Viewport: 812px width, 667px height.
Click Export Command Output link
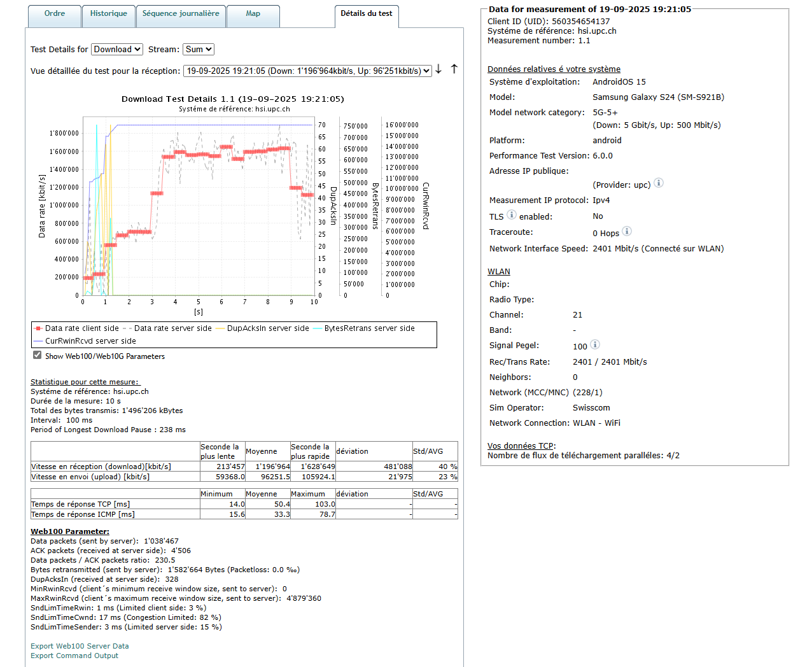[74, 656]
